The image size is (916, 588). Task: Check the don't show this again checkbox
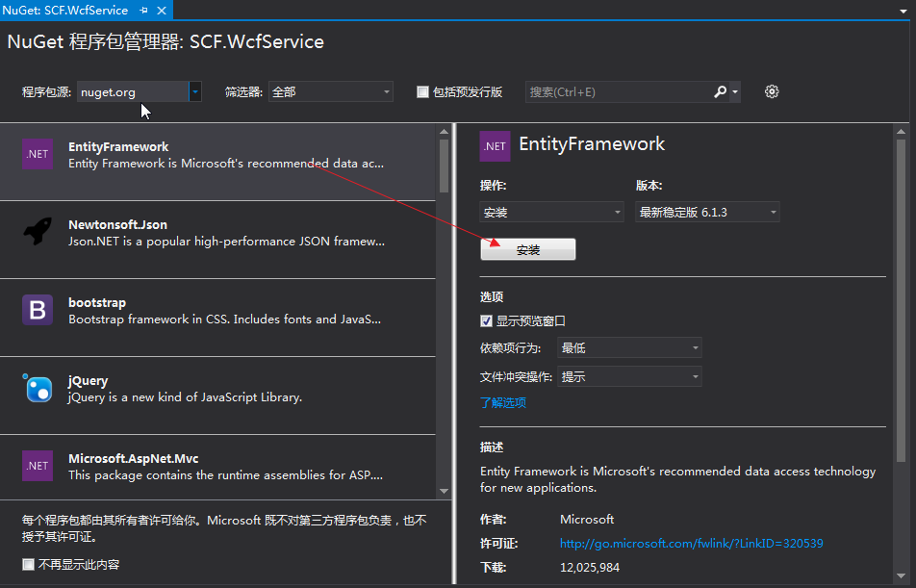[x=28, y=564]
